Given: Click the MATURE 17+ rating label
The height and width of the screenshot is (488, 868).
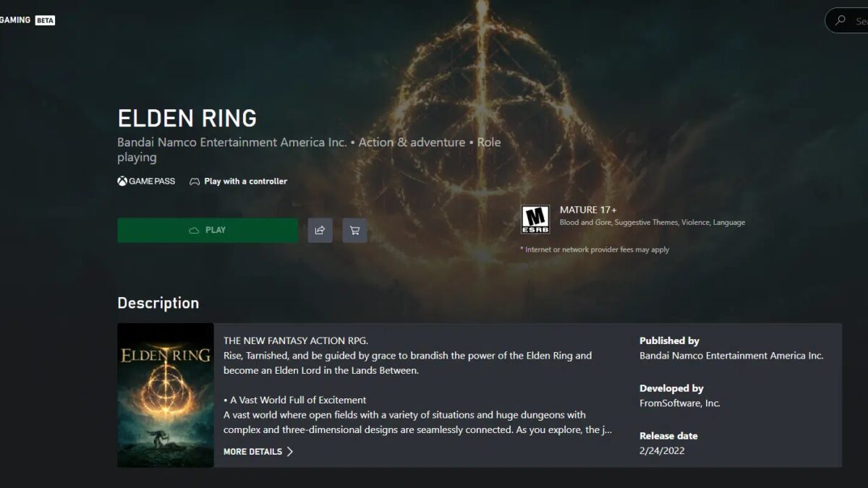Looking at the screenshot, I should coord(588,210).
